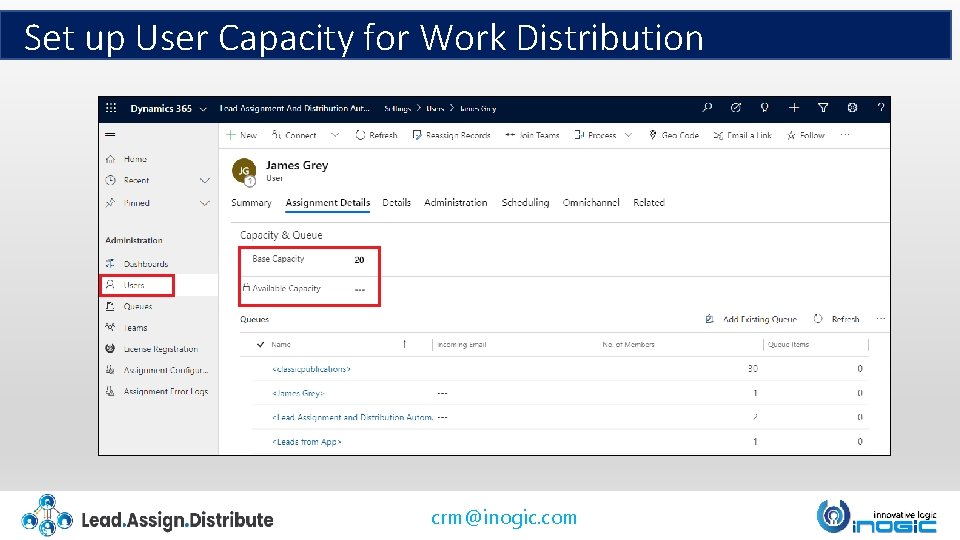
Task: Open the Process dropdown arrow
Action: [628, 135]
